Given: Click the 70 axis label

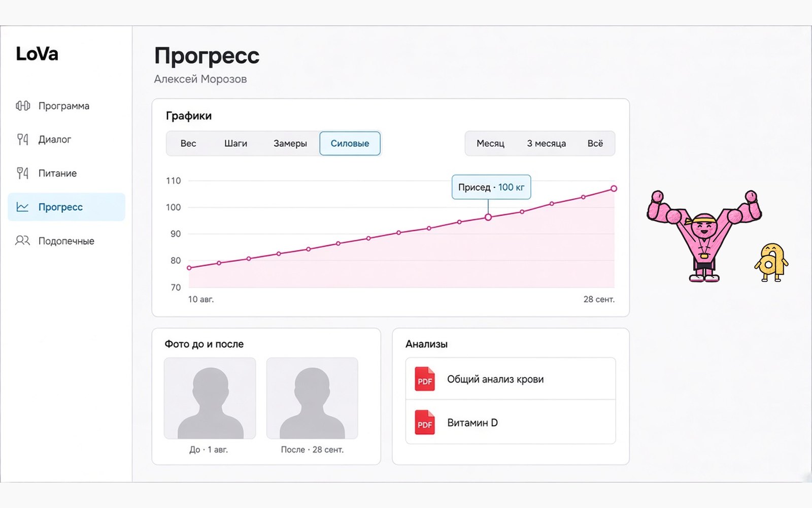Looking at the screenshot, I should [x=176, y=288].
